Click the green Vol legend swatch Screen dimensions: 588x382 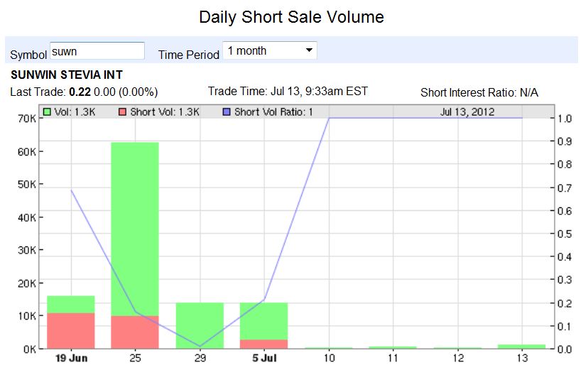(47, 111)
